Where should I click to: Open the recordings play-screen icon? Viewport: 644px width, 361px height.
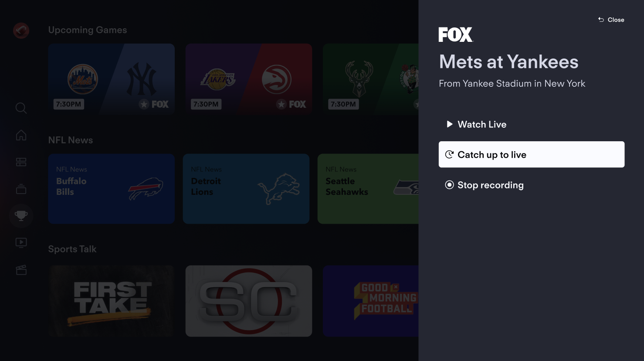coord(21,243)
